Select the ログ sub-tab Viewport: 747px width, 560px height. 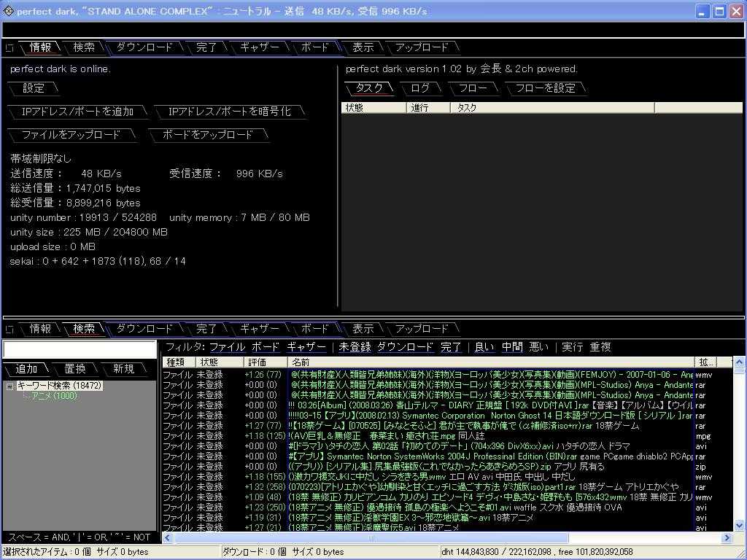coord(420,88)
